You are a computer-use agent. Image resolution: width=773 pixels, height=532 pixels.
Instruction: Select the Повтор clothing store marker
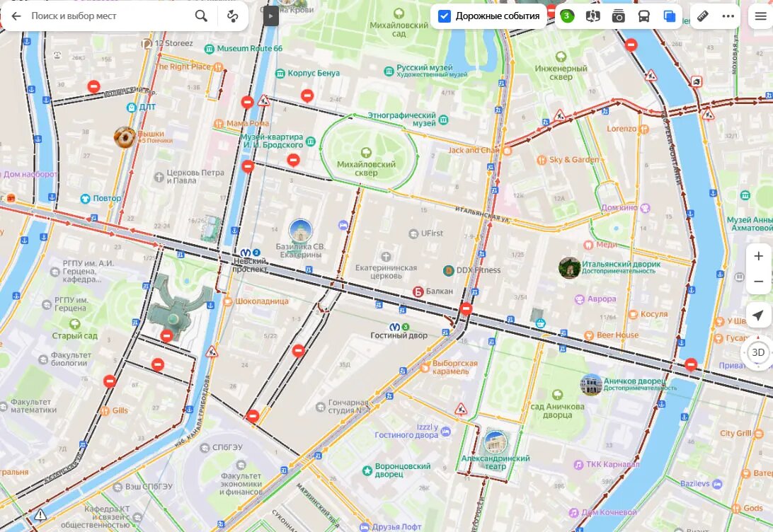(85, 199)
